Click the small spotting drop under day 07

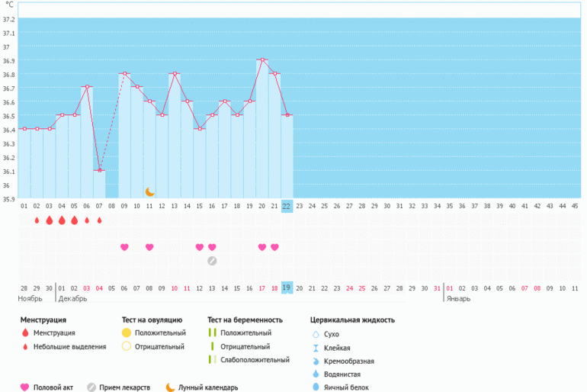click(99, 220)
